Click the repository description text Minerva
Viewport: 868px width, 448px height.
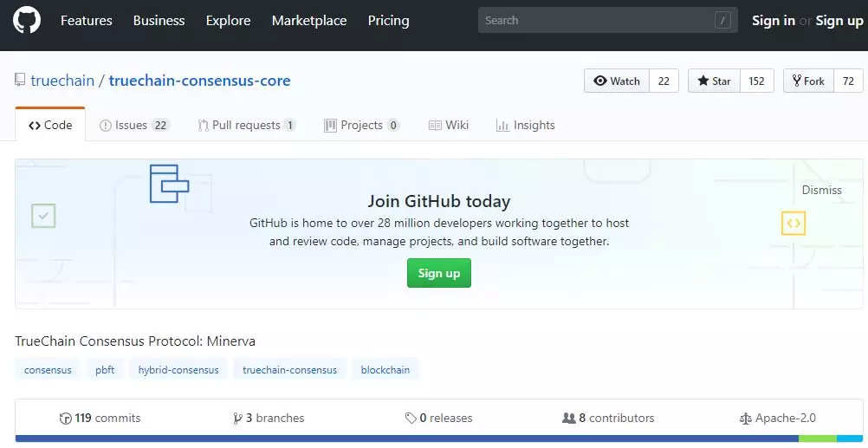coord(230,341)
